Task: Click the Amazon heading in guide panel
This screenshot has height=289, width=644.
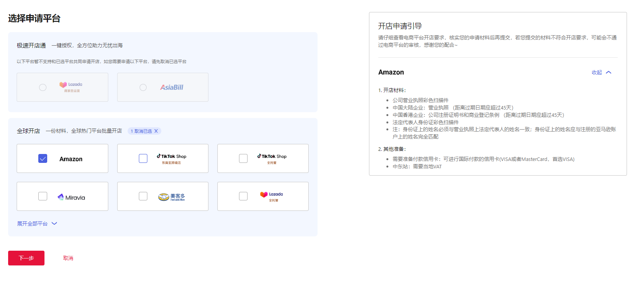Action: [391, 72]
